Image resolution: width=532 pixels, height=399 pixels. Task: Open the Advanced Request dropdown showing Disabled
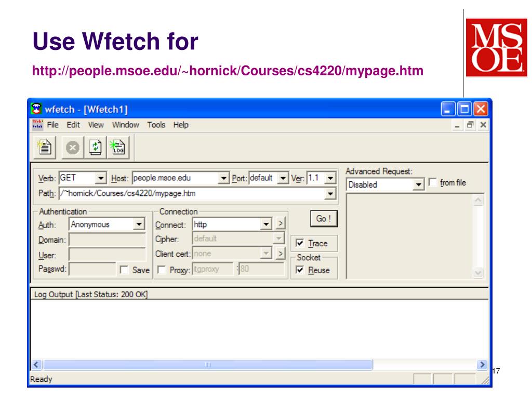[x=419, y=184]
